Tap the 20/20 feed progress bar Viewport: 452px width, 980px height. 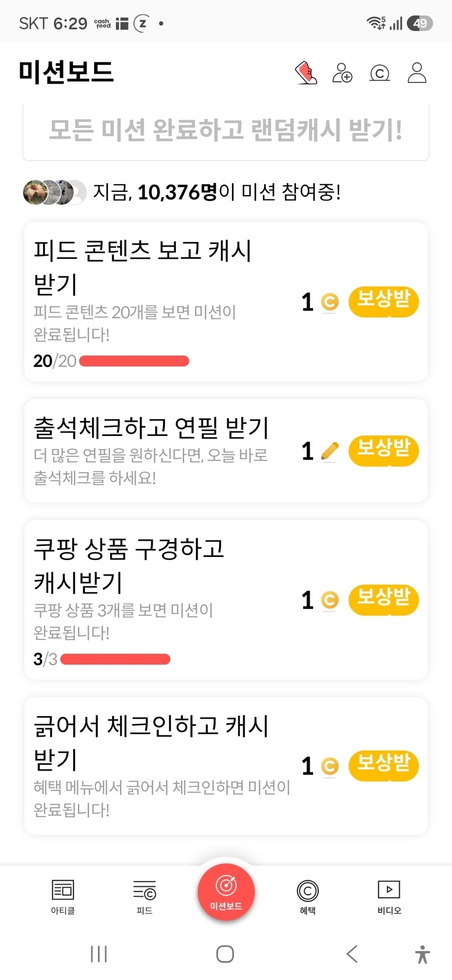[134, 361]
